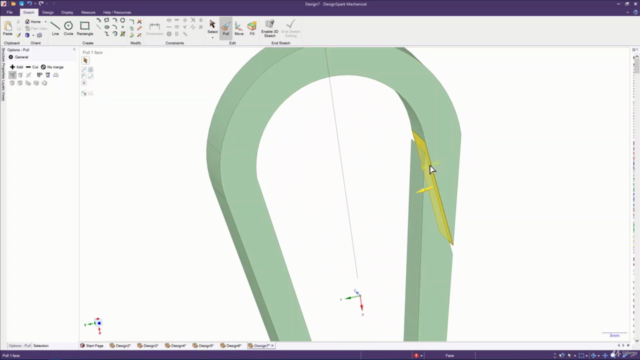640x360 pixels.
Task: Choose the No merge pull option
Action: [52, 67]
